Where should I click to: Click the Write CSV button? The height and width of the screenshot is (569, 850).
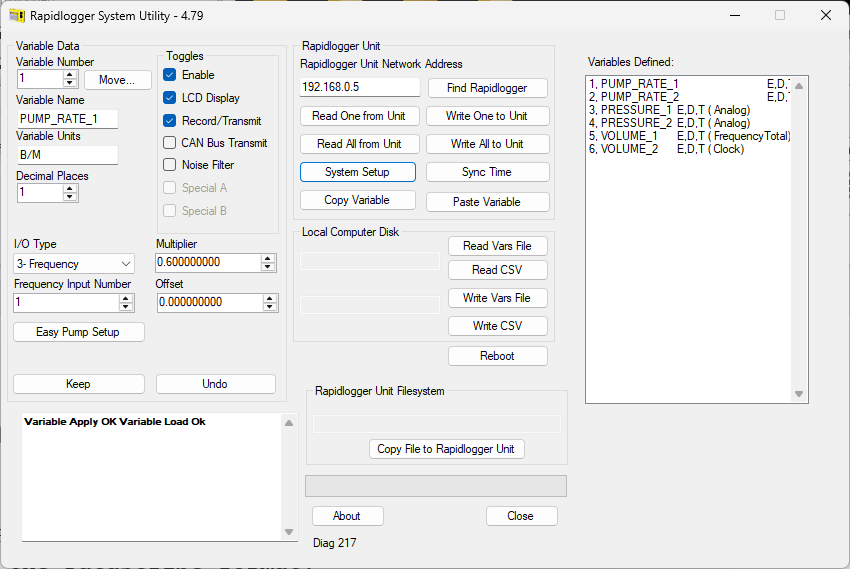498,326
